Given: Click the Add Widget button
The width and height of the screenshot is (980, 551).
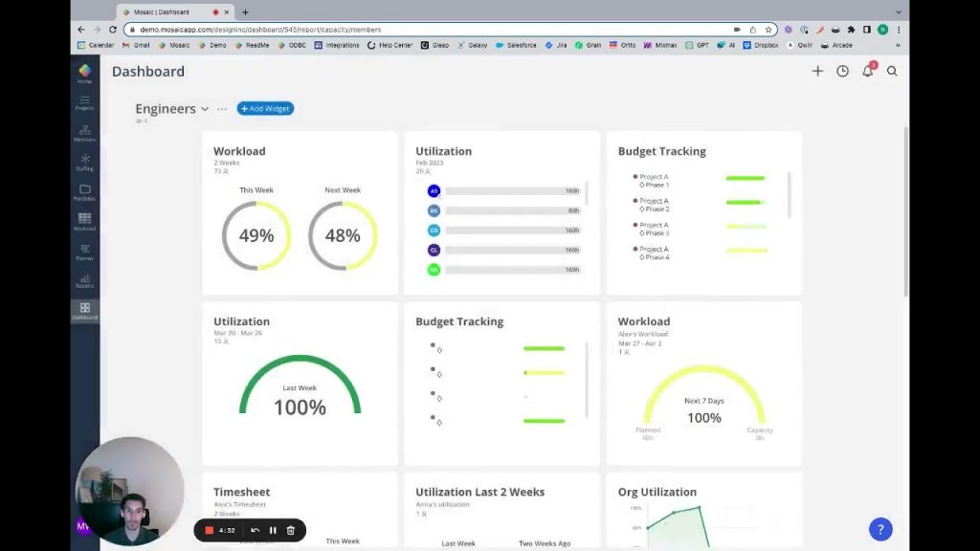Looking at the screenshot, I should tap(265, 108).
